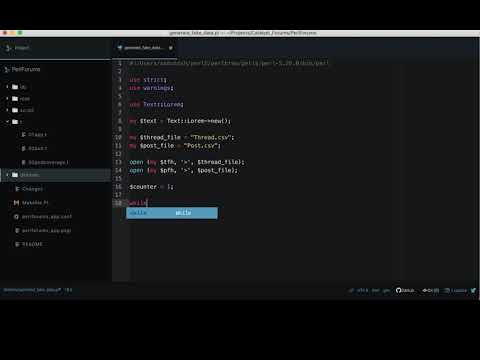Screen dimensions: 480x360
Task: Click the $thread_file assignment line
Action: (x=182, y=137)
